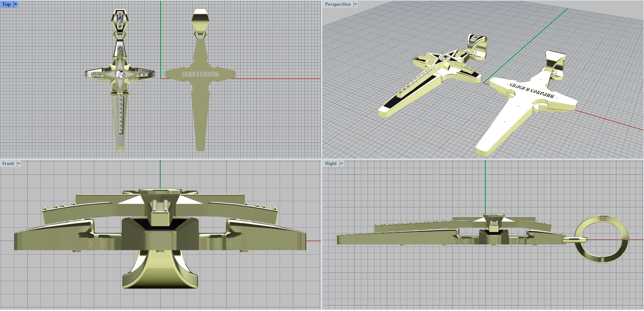The width and height of the screenshot is (644, 311).
Task: Select the bell-shaped bail in Front view
Action: point(160,270)
